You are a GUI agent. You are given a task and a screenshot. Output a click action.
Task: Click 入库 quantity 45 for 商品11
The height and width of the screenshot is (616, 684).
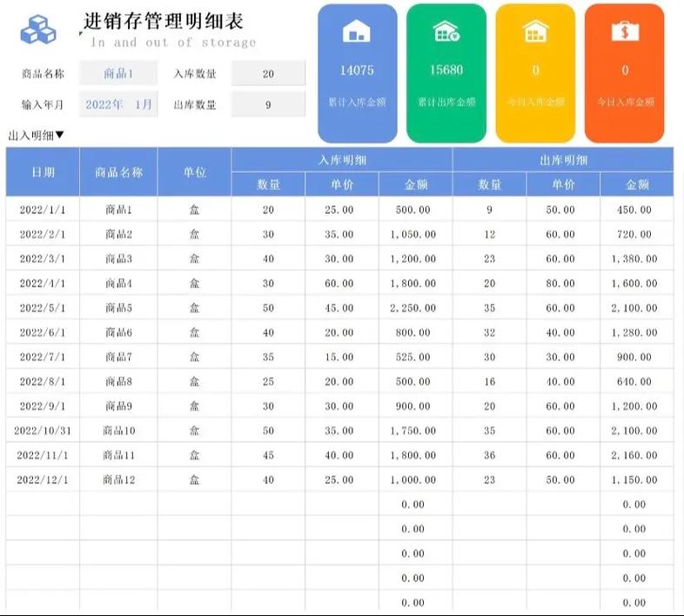click(268, 454)
